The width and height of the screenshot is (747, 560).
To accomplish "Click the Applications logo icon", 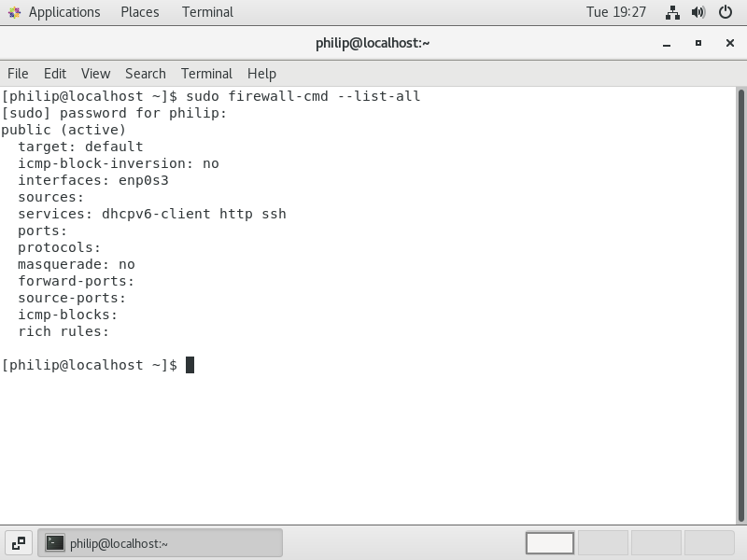I will pyautogui.click(x=15, y=12).
